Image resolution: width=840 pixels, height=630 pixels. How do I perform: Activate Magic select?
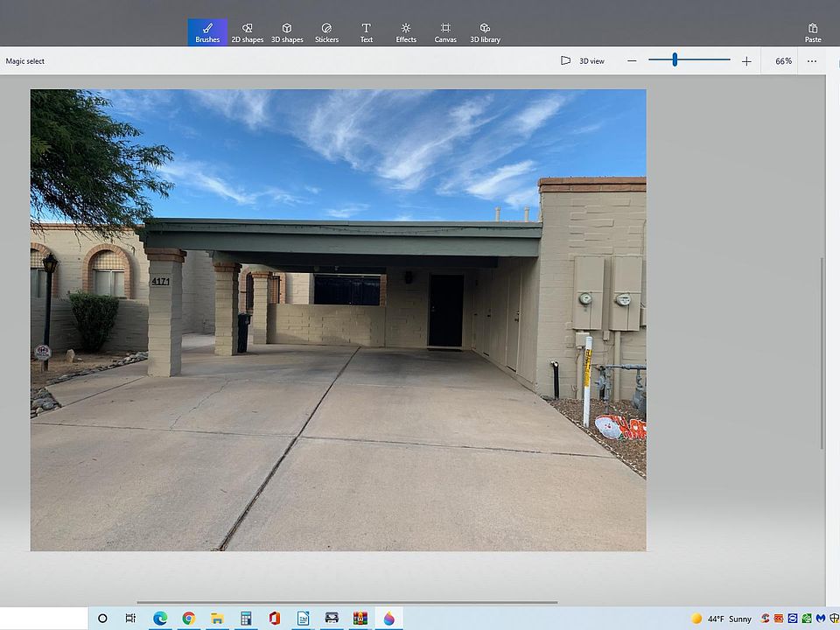(x=25, y=61)
